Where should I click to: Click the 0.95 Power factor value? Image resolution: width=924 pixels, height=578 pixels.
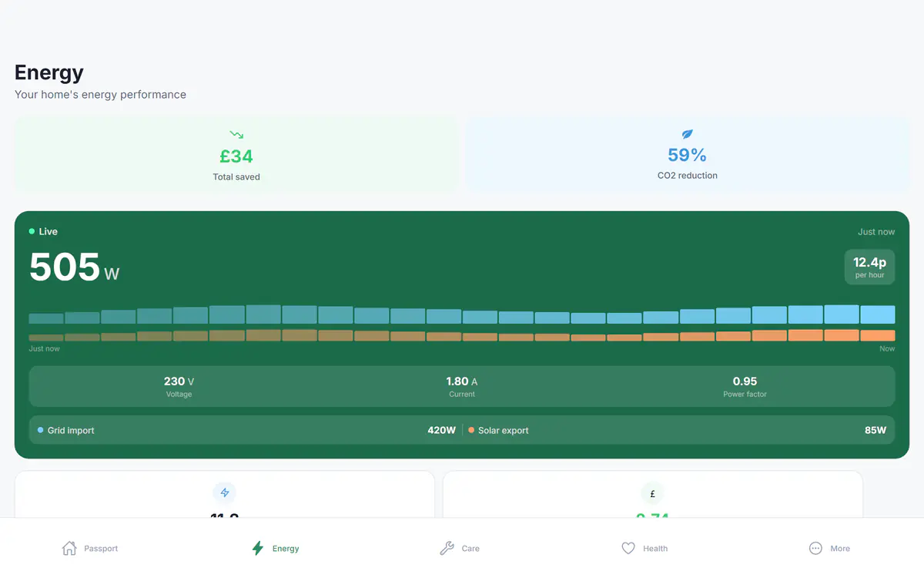[x=745, y=381]
